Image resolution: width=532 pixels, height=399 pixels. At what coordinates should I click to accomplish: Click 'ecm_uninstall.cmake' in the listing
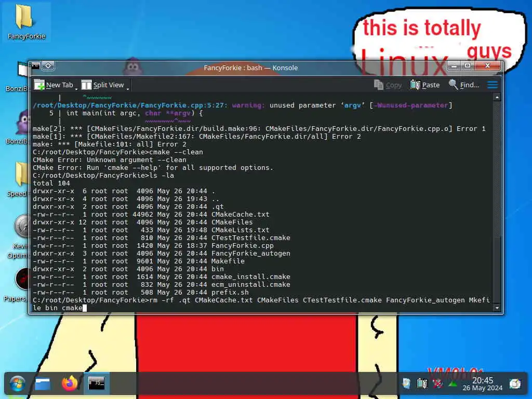point(251,285)
